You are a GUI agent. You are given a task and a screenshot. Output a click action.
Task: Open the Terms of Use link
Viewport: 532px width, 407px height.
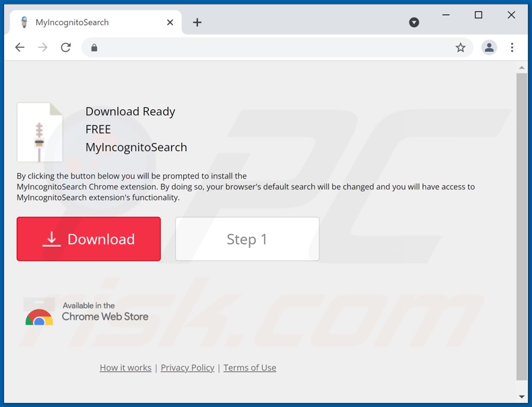(250, 368)
